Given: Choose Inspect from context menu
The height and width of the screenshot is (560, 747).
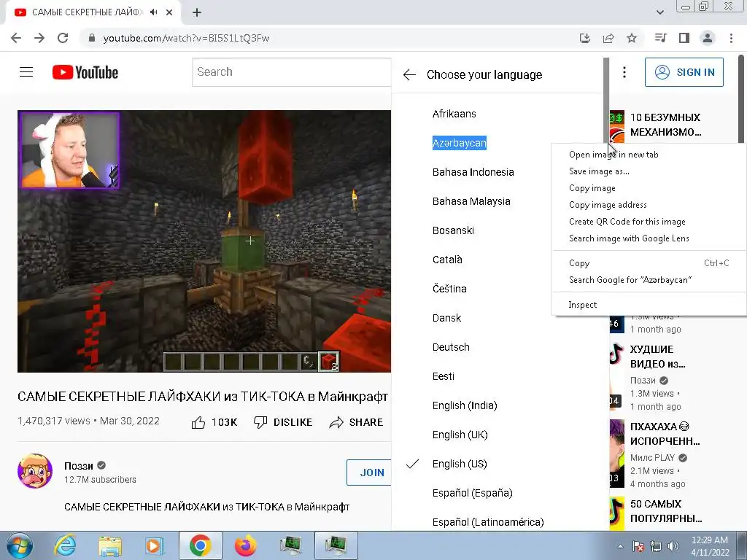Looking at the screenshot, I should [x=649, y=305].
